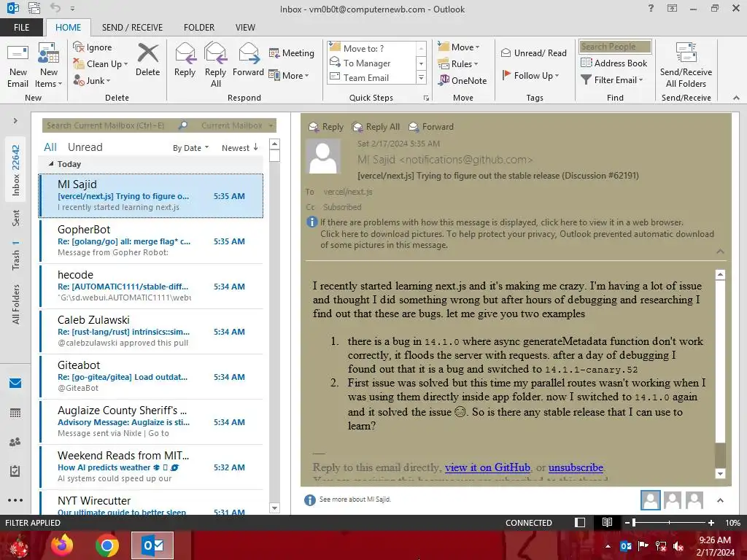The height and width of the screenshot is (560, 747).
Task: Click the ribbon Reply All button
Action: [215, 65]
